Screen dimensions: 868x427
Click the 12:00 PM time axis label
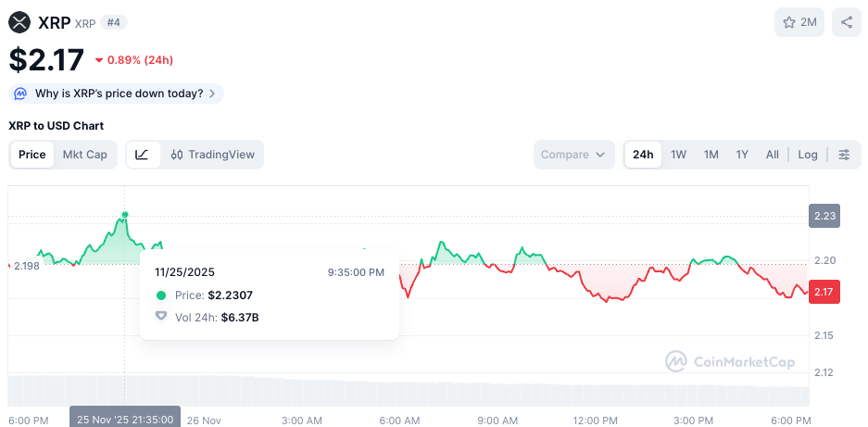[x=595, y=421]
